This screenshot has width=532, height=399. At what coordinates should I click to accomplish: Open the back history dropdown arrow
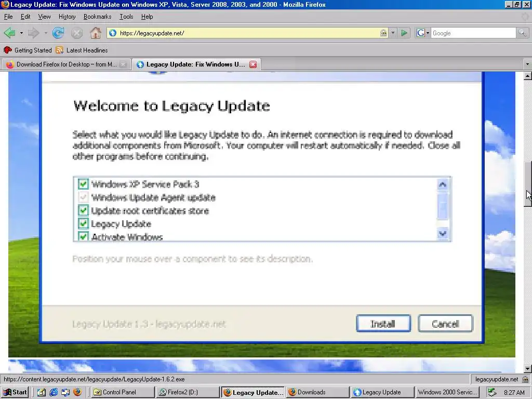[21, 33]
